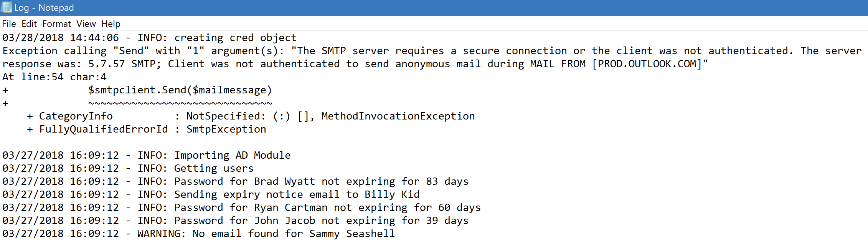Place cursor in 'creating cred object' line
Screen dimensions: 868x249
[x=150, y=38]
